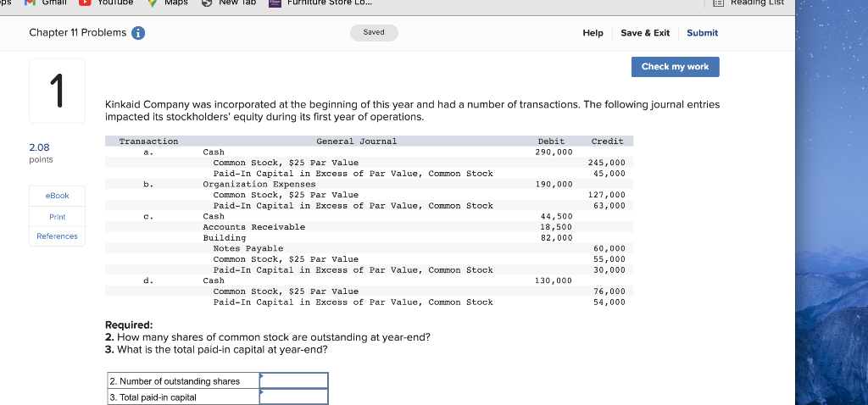Click the Organization Expenses entry
The image size is (868, 405).
pyautogui.click(x=259, y=184)
